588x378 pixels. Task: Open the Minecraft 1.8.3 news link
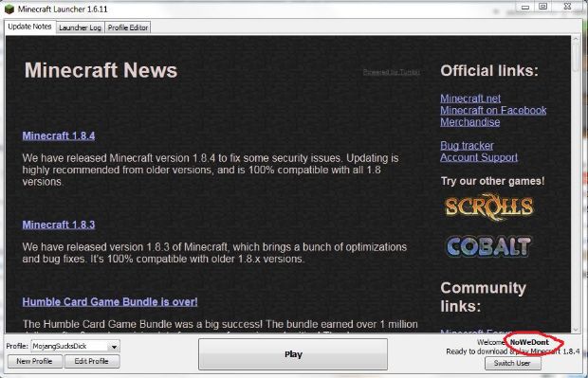[x=59, y=225]
